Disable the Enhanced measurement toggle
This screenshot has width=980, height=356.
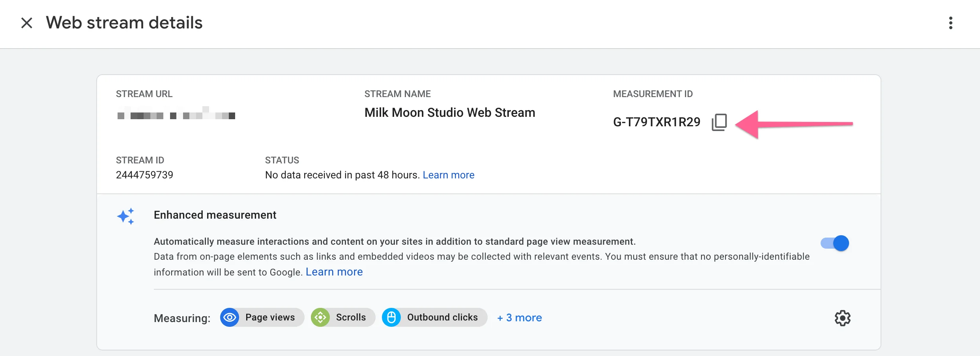834,243
